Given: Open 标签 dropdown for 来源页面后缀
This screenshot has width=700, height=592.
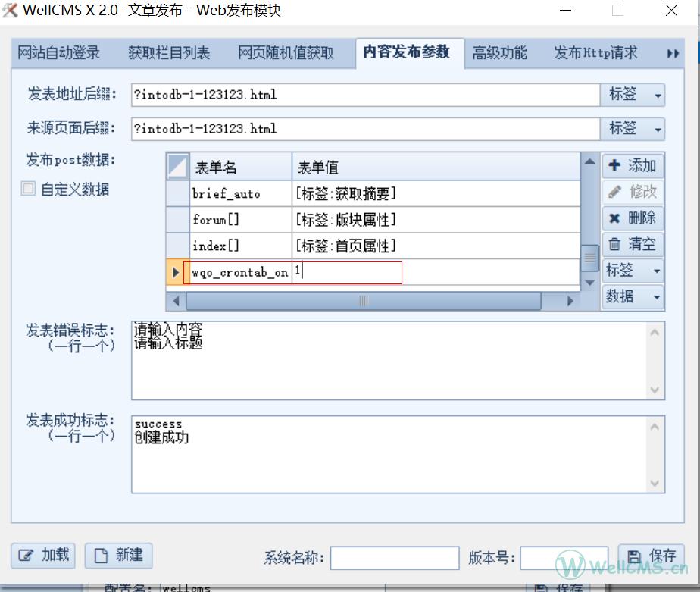Looking at the screenshot, I should click(633, 129).
